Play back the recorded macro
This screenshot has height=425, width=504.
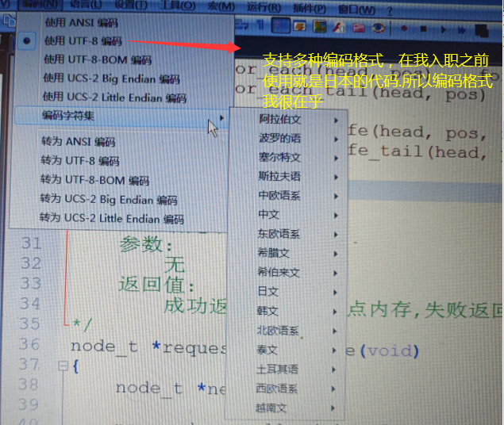click(x=443, y=30)
